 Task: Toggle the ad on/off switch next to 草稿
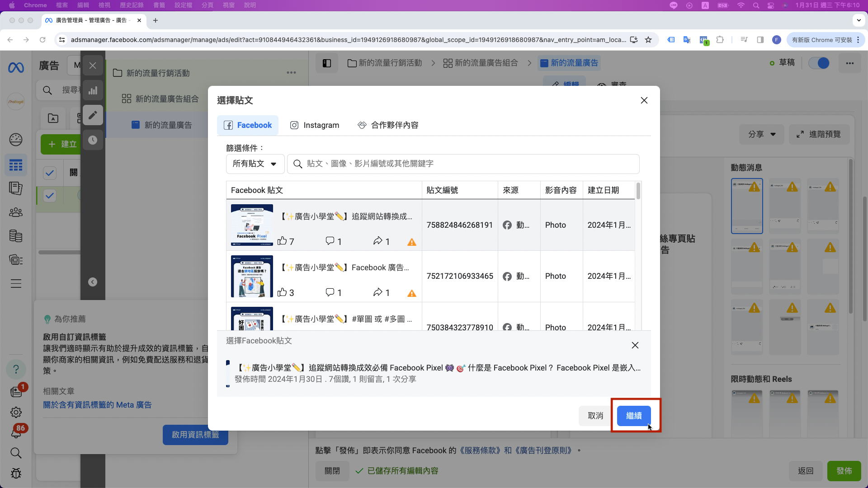point(819,63)
